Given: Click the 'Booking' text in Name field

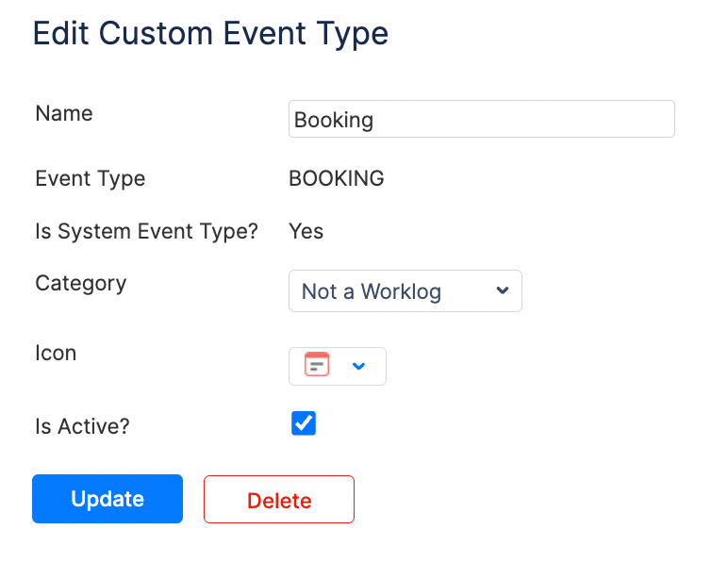Looking at the screenshot, I should (x=334, y=121).
